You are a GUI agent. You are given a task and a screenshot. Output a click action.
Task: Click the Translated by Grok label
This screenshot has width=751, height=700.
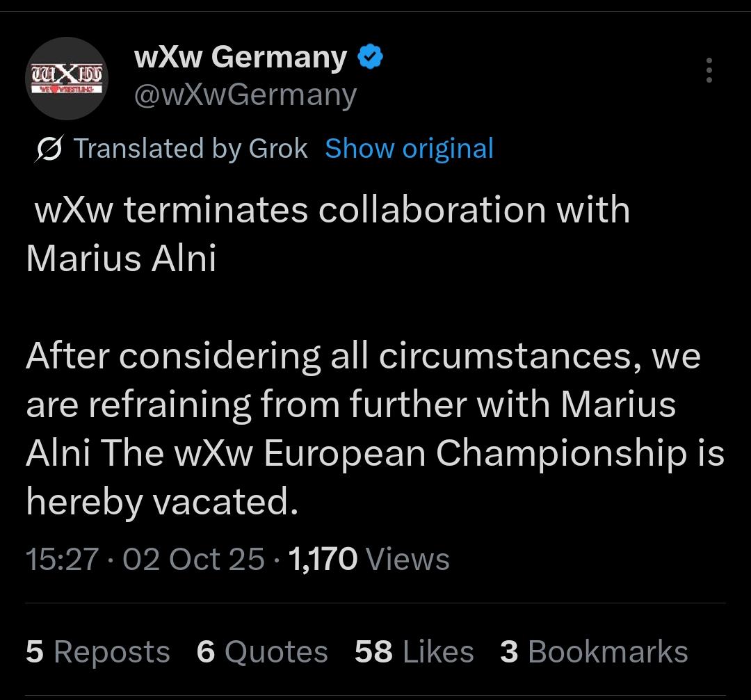pos(190,148)
